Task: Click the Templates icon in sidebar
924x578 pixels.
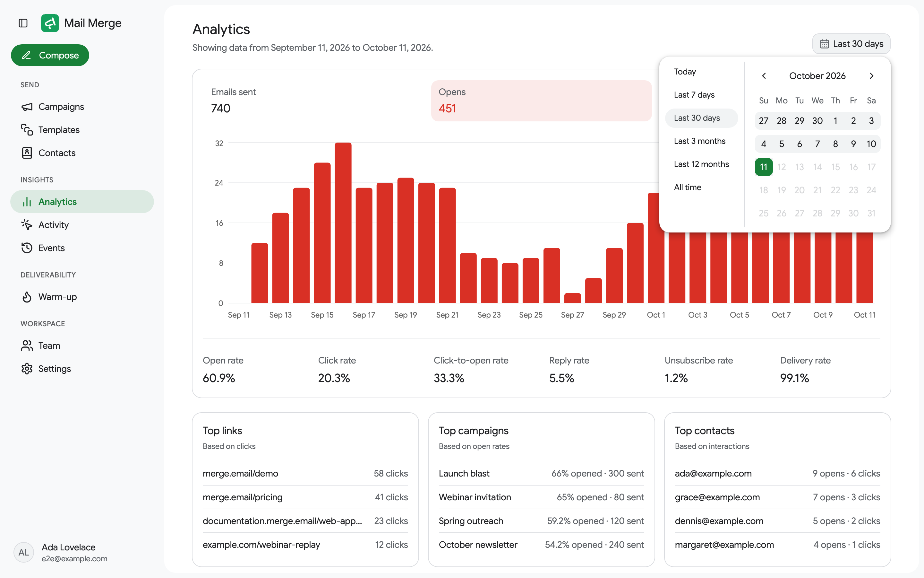Action: pos(27,130)
